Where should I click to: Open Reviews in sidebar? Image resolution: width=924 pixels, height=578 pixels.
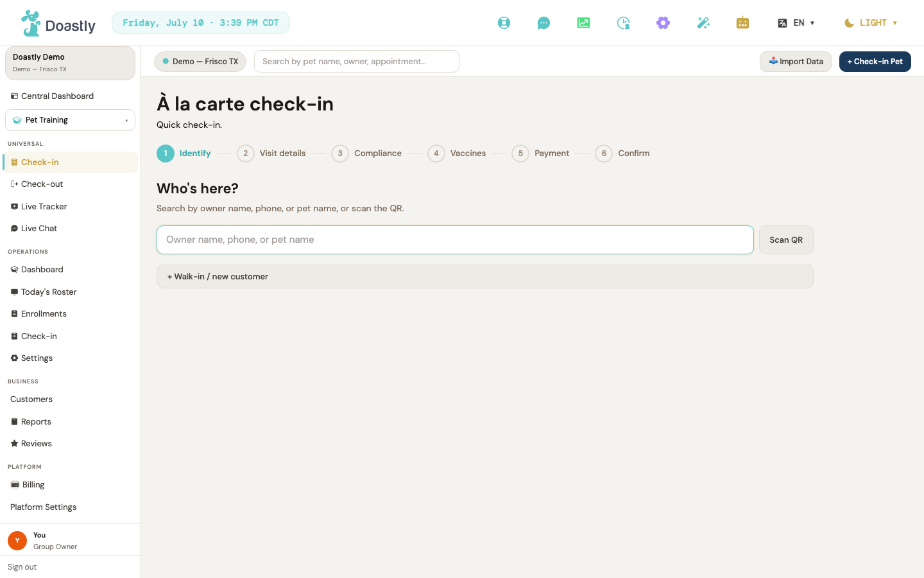71,443
